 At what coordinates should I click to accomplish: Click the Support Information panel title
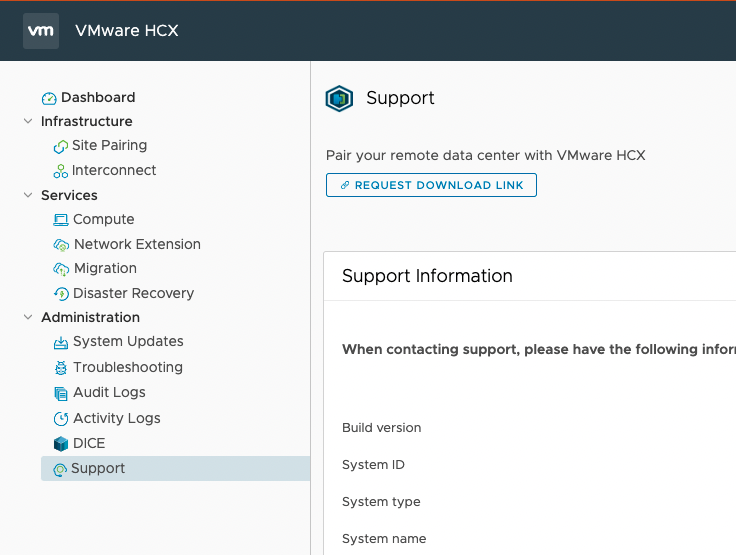pyautogui.click(x=427, y=276)
